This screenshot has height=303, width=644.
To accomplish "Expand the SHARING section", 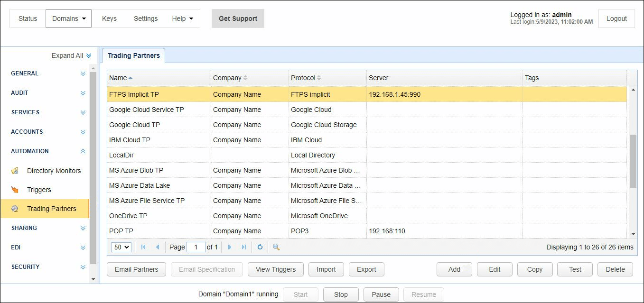I will click(83, 228).
